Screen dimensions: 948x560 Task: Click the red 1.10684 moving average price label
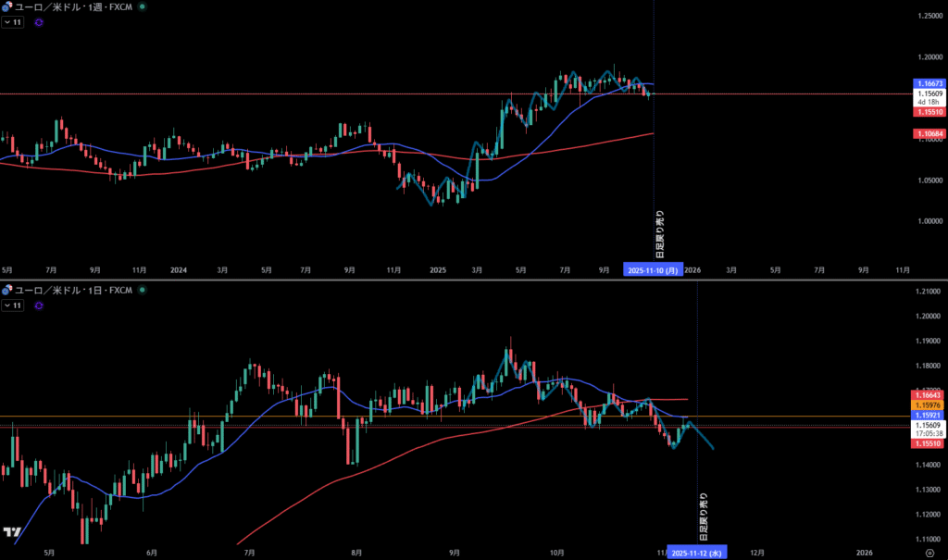929,134
